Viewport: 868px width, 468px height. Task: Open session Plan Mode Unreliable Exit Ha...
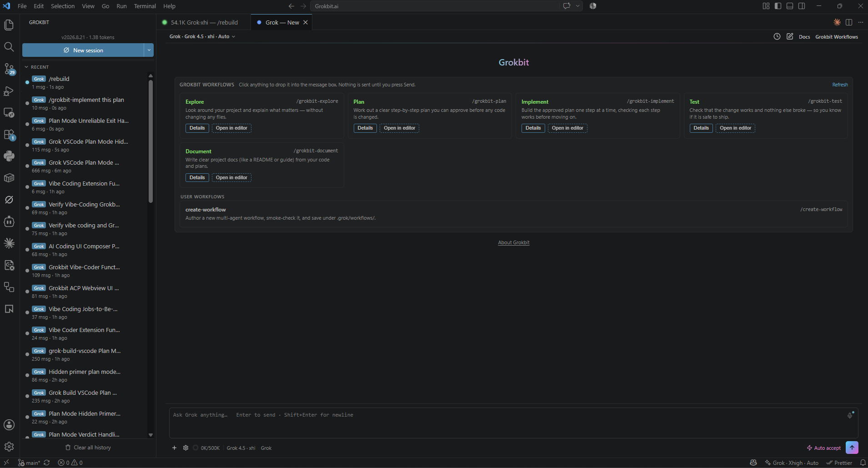point(84,125)
